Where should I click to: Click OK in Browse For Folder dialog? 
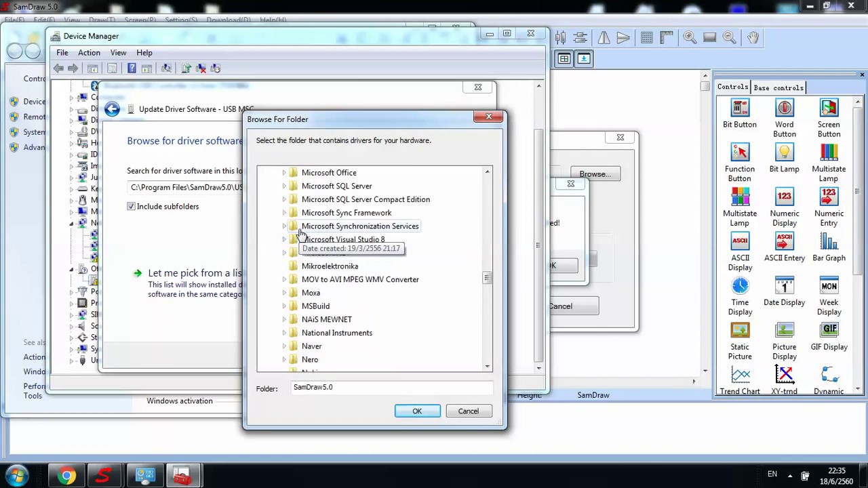point(417,411)
